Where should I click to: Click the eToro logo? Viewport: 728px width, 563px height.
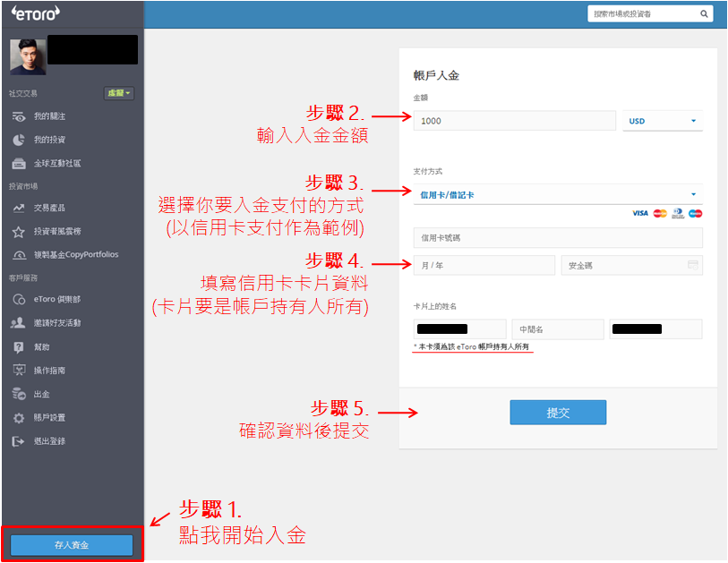click(36, 13)
